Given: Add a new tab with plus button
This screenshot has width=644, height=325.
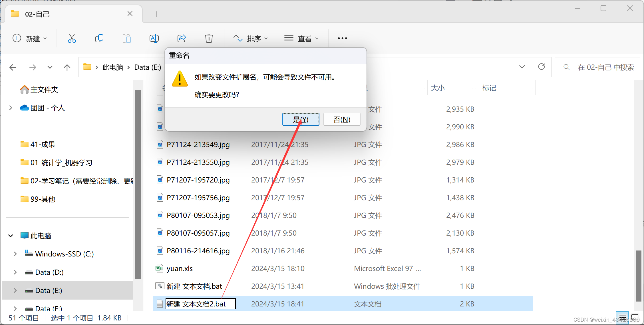Looking at the screenshot, I should (x=156, y=14).
